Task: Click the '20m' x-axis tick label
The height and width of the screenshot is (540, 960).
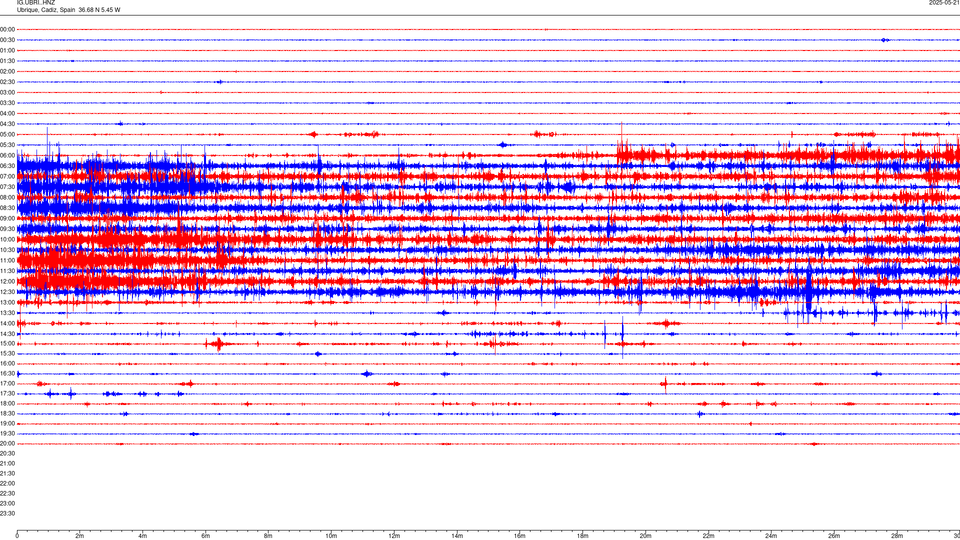Action: tap(645, 536)
